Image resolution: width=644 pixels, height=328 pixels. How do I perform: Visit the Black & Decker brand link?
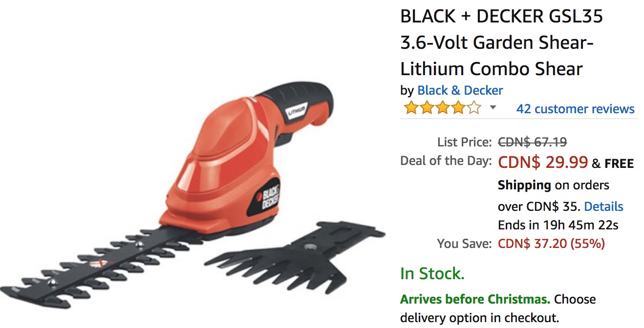(460, 91)
